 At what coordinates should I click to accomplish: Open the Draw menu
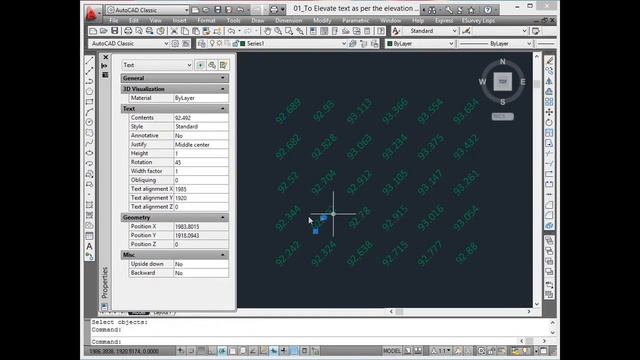click(x=258, y=20)
